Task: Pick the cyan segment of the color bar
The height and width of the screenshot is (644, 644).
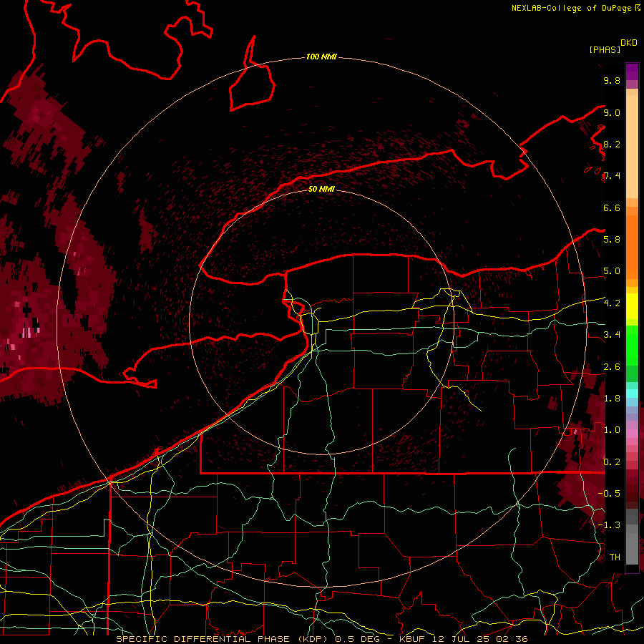Action: click(632, 394)
